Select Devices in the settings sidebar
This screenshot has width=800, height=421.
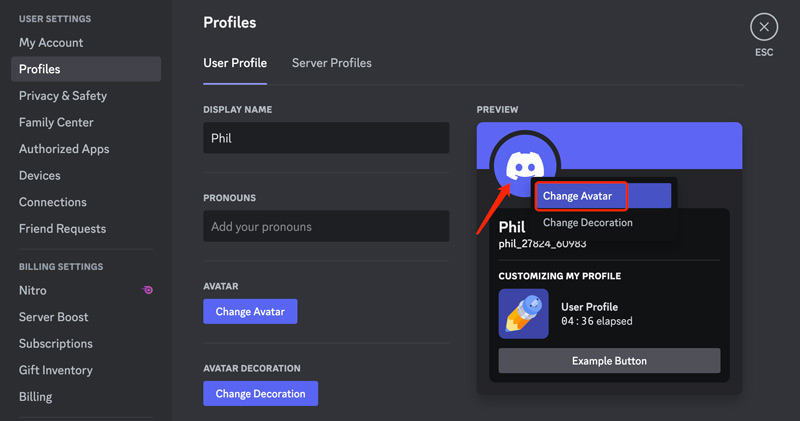pos(40,176)
